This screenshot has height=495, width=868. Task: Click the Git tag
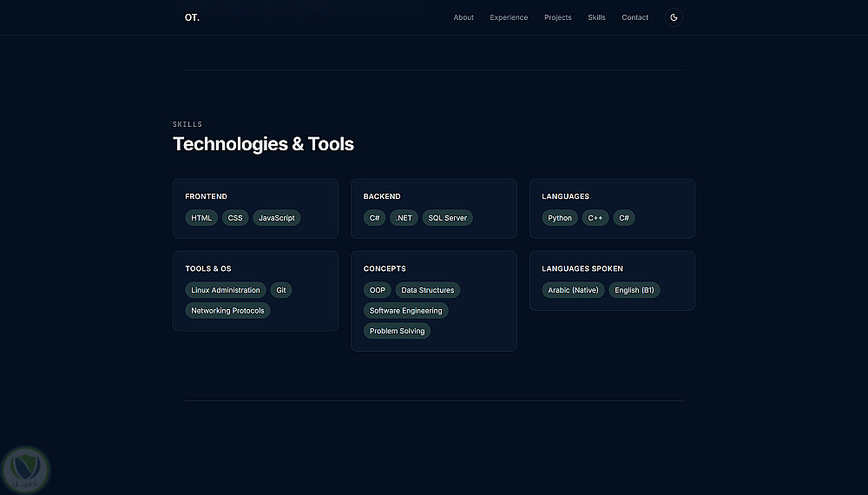[x=281, y=290]
